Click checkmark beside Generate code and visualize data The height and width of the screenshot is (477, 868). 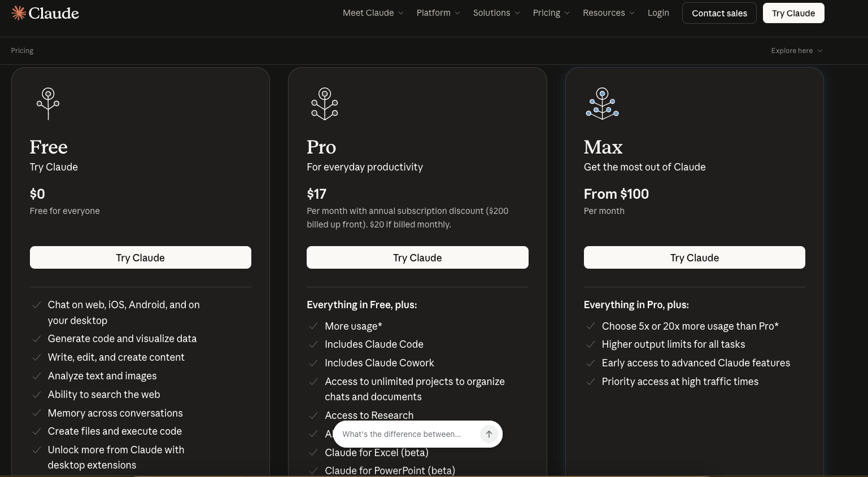point(37,339)
